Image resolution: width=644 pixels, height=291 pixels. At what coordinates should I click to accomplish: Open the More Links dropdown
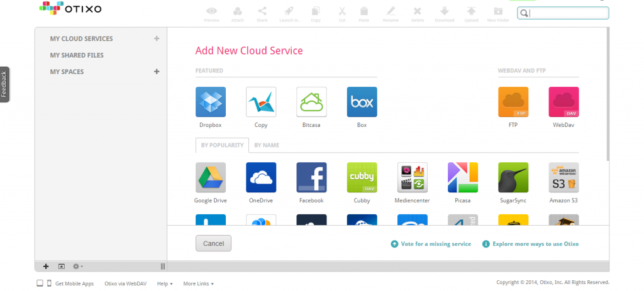pyautogui.click(x=198, y=283)
